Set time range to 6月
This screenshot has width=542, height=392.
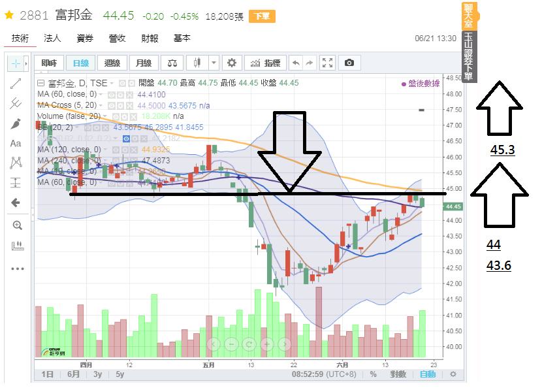[x=73, y=374]
